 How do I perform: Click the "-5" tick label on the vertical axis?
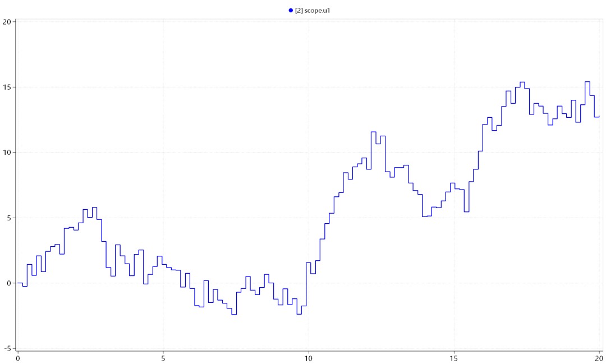click(x=7, y=348)
